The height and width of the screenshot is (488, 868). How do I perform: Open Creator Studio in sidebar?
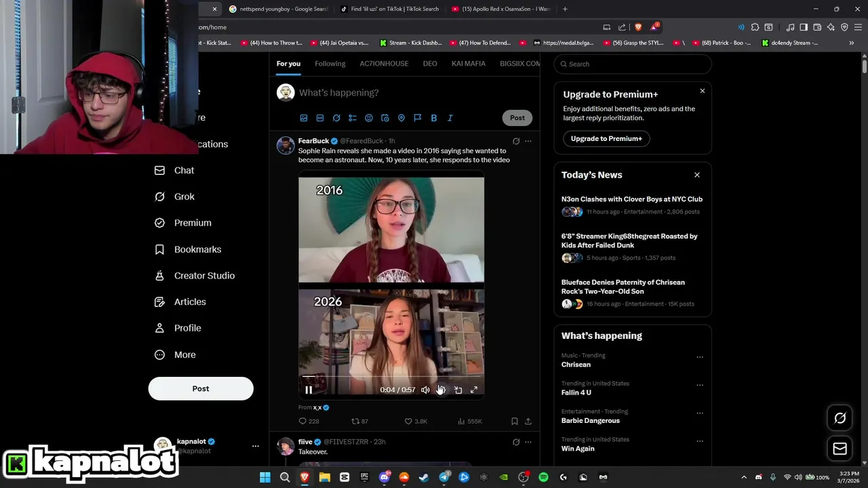195,276
